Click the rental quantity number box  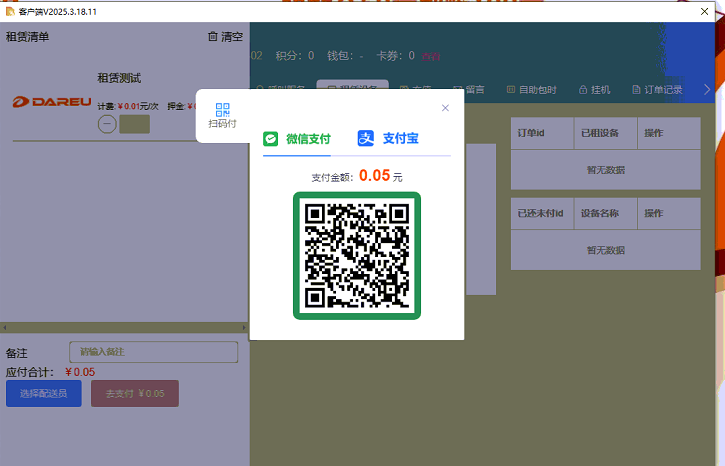pyautogui.click(x=134, y=125)
